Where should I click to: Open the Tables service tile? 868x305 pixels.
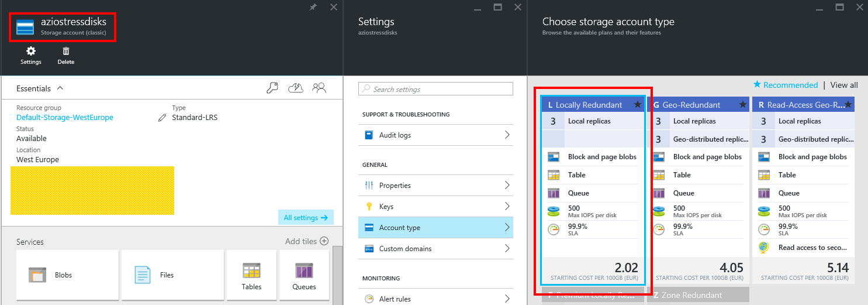point(251,275)
